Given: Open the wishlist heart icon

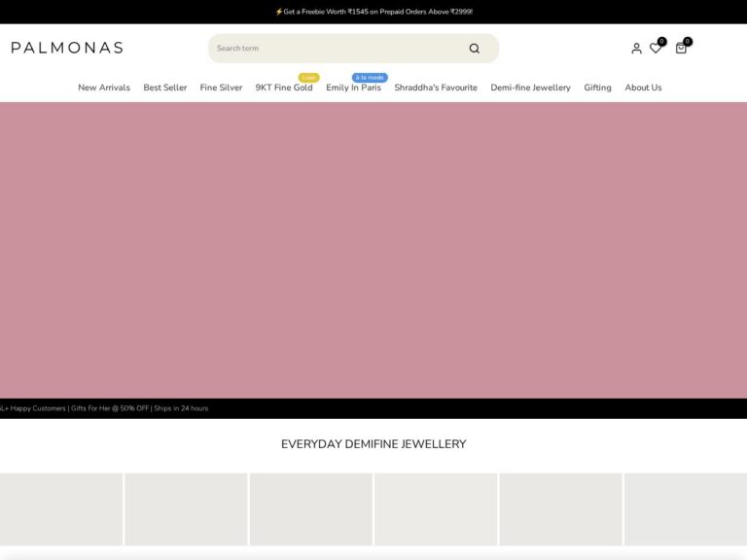Looking at the screenshot, I should [656, 49].
